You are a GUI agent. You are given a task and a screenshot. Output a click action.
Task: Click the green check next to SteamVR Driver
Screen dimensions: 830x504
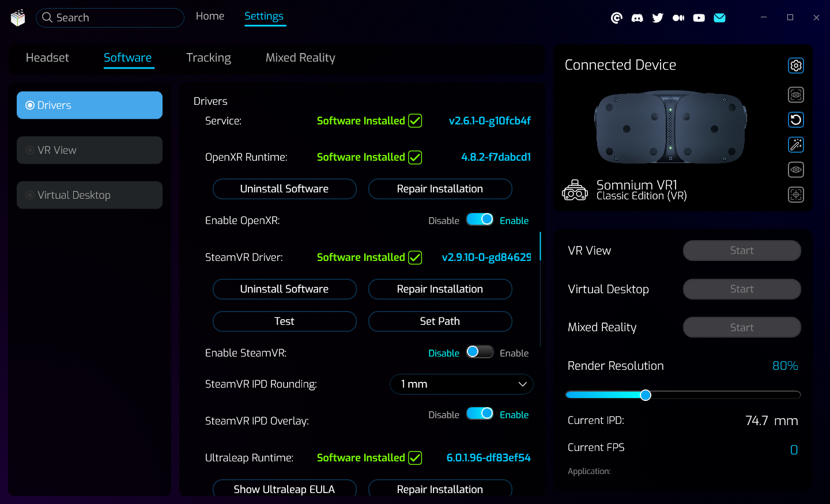[415, 257]
